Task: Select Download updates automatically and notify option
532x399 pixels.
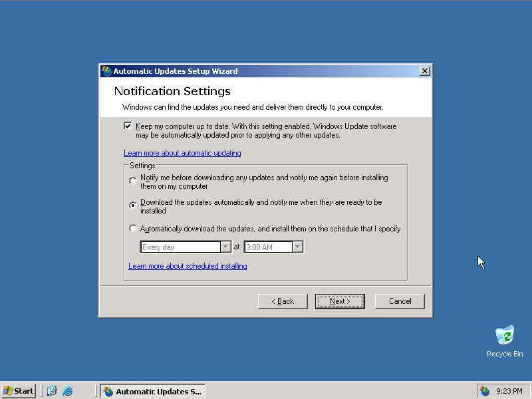Action: pos(133,205)
